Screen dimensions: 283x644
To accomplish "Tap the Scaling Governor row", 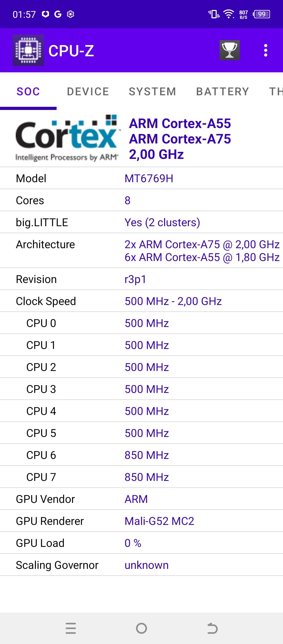I will pos(141,565).
